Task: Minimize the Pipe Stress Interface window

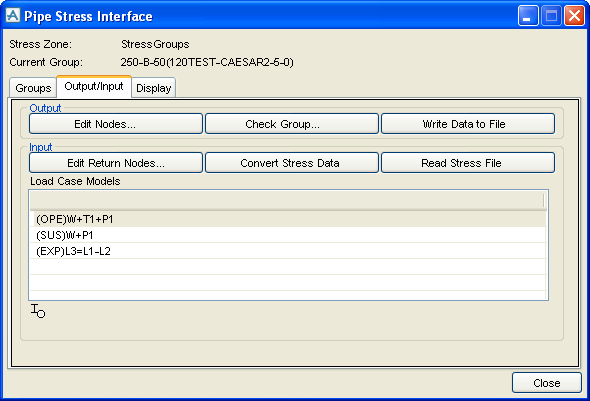Action: click(528, 16)
